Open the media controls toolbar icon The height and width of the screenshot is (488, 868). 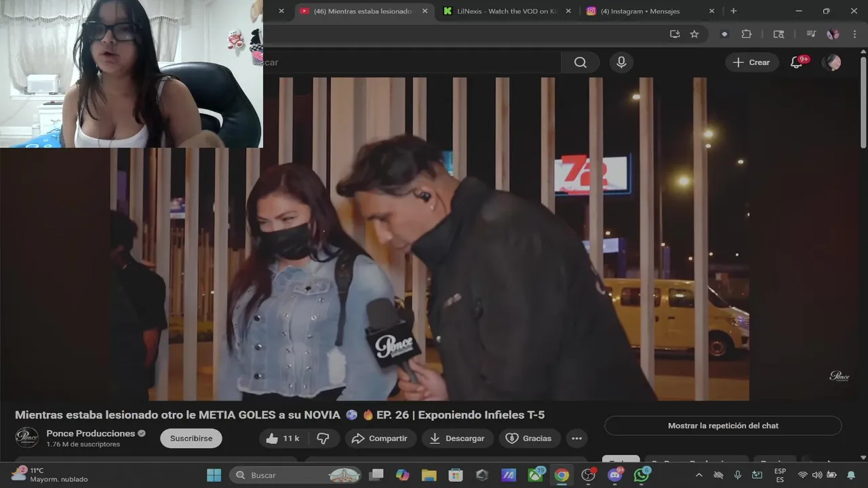click(x=810, y=34)
